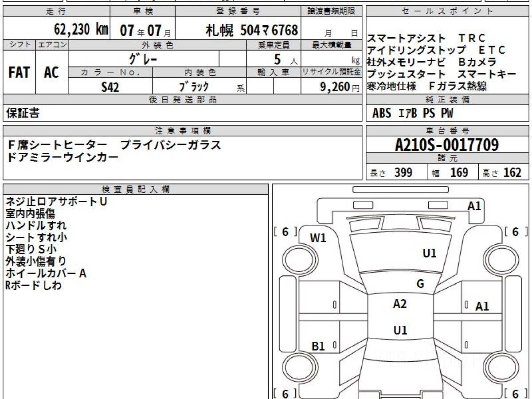532x399 pixels.
Task: Click the 走行 column header
Action: 56,12
